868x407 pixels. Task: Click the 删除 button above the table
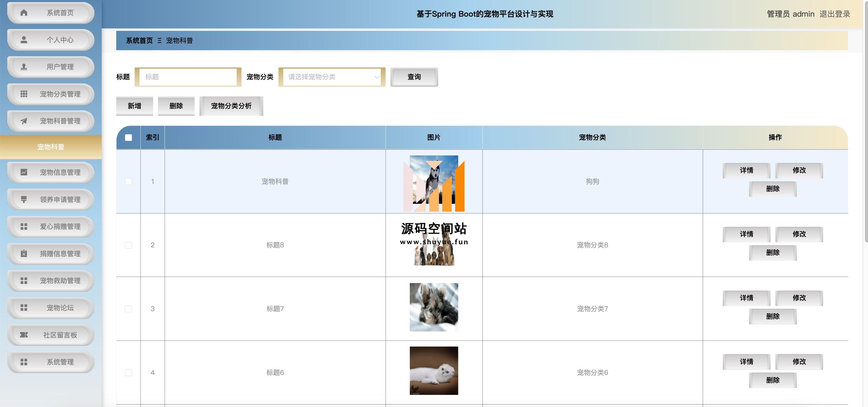coord(176,106)
